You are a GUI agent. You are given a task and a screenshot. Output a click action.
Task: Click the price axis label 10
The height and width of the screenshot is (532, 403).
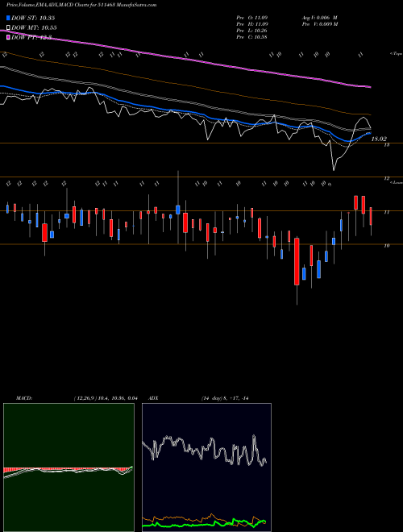click(x=386, y=246)
